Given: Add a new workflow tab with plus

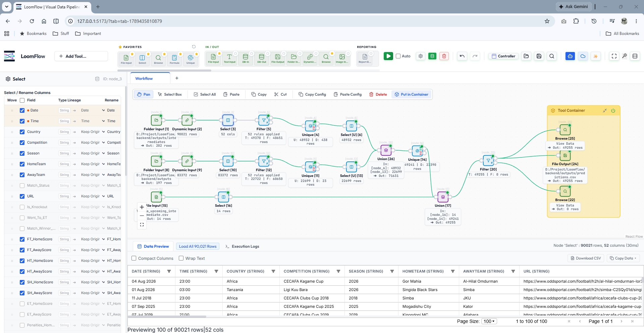Looking at the screenshot, I should pyautogui.click(x=177, y=78).
